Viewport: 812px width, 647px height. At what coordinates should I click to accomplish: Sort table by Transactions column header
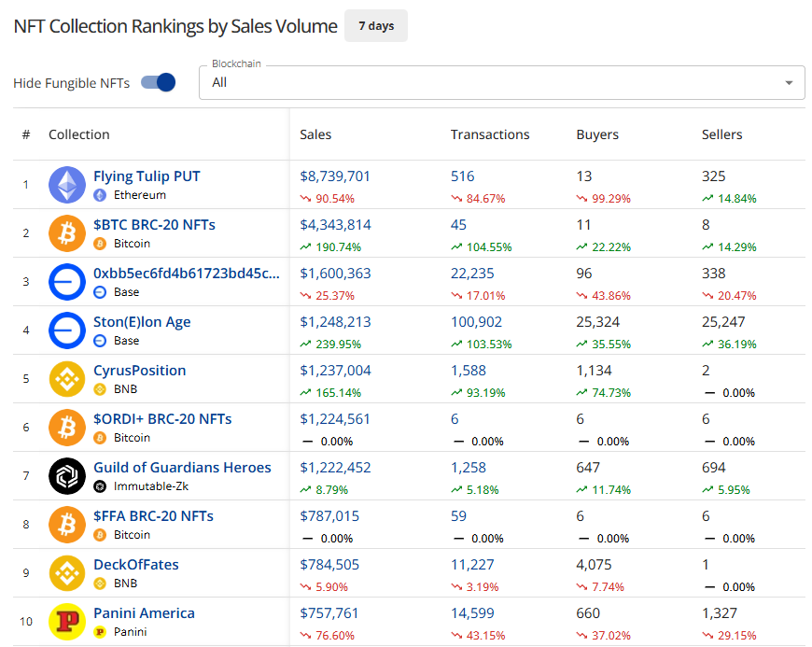click(x=490, y=134)
